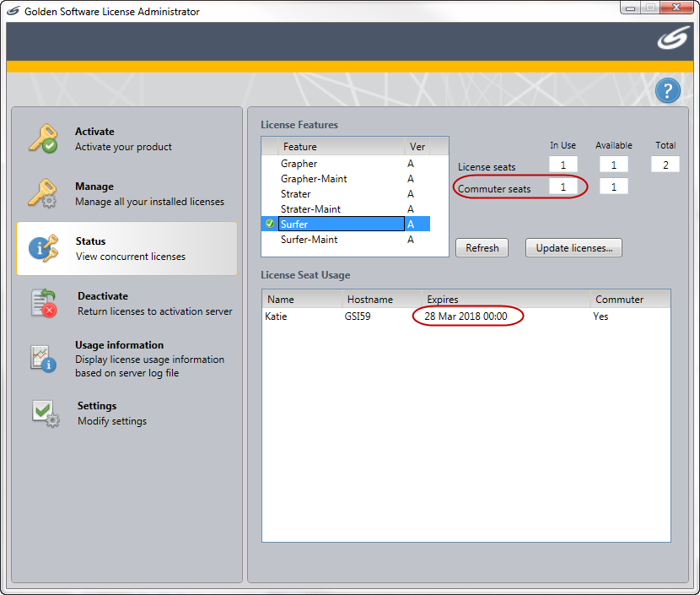Click hostname GSI59 in the usage table
The height and width of the screenshot is (595, 700).
tap(357, 316)
